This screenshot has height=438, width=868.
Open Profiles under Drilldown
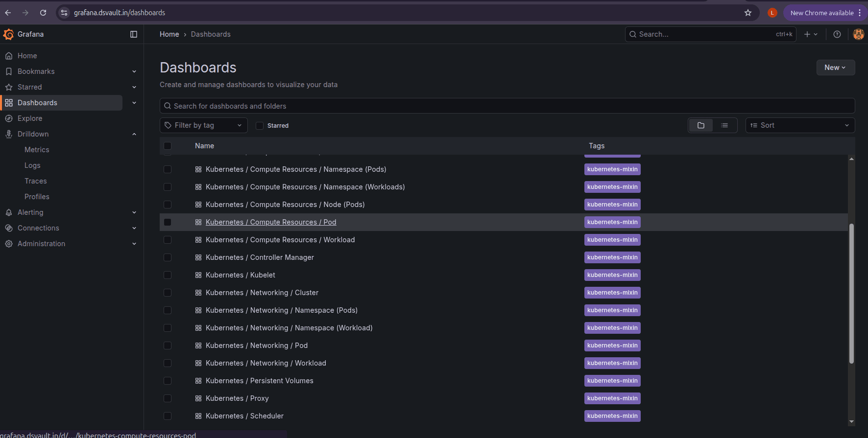[37, 197]
